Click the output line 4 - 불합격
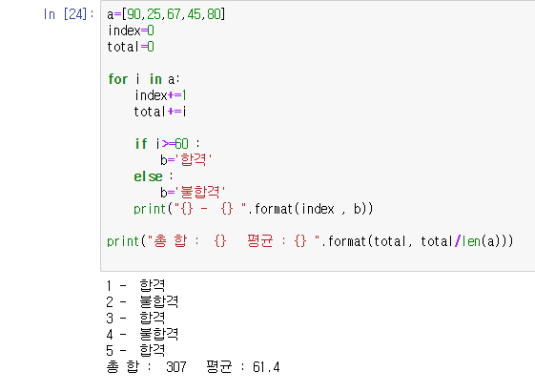Viewport: 535px width, 392px height. [142, 334]
